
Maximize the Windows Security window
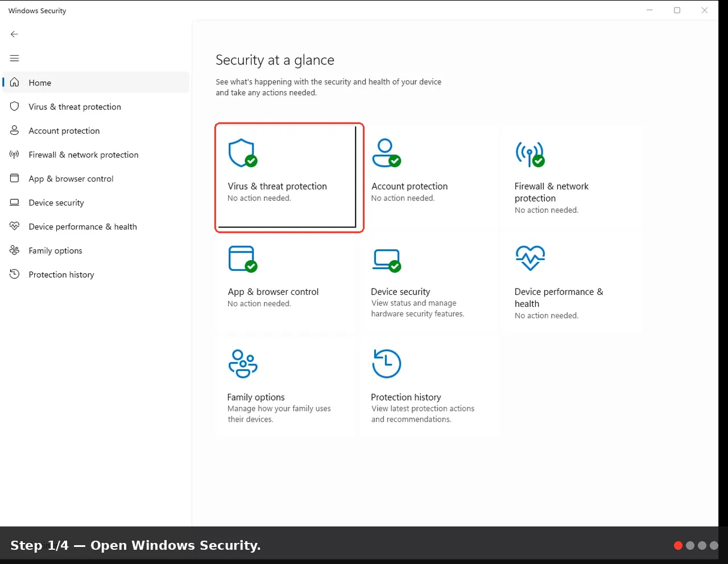click(677, 10)
